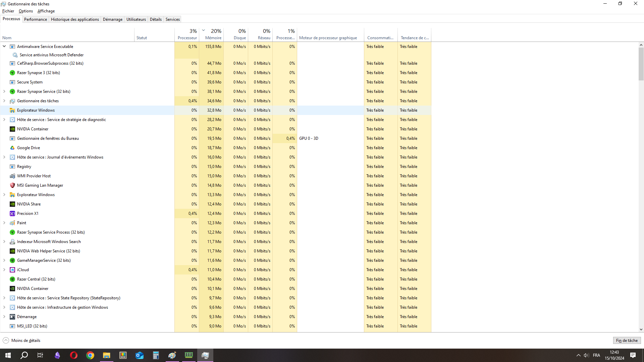Expand Service de stratégie de diagnostic host
Screen dimensions: 644x362
(x=4, y=120)
